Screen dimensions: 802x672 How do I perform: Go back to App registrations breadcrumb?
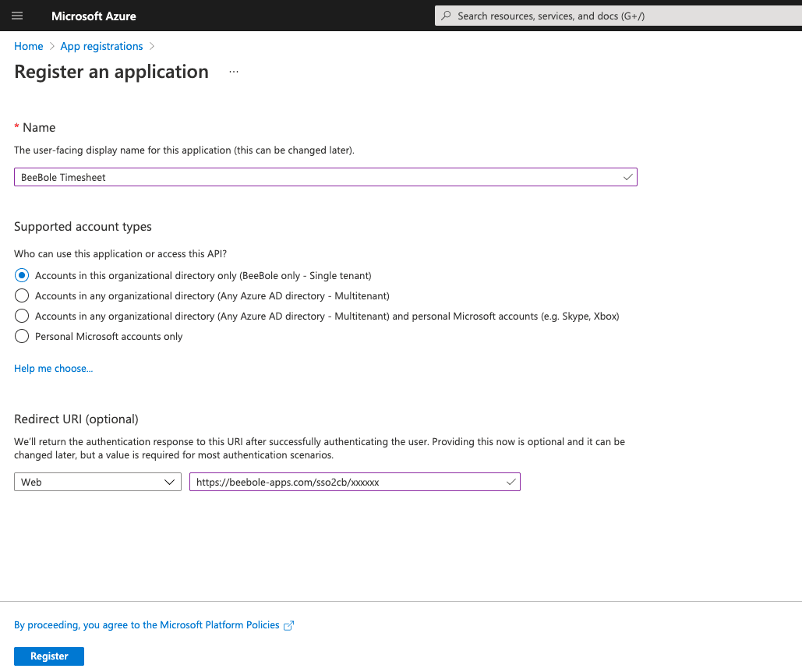tap(101, 46)
